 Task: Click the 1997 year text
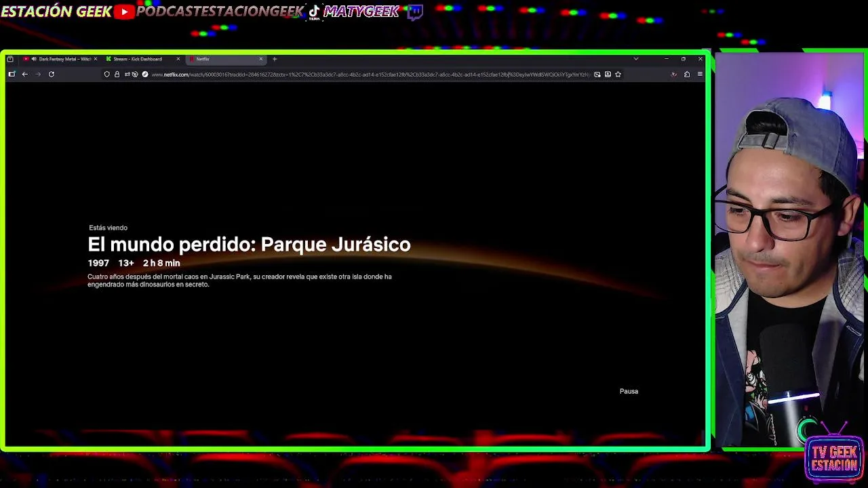[98, 263]
